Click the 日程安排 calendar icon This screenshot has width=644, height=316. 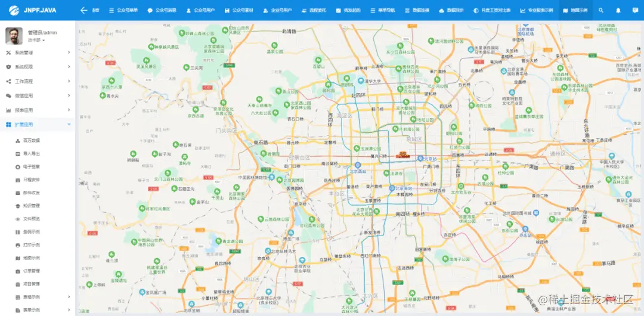(x=18, y=179)
